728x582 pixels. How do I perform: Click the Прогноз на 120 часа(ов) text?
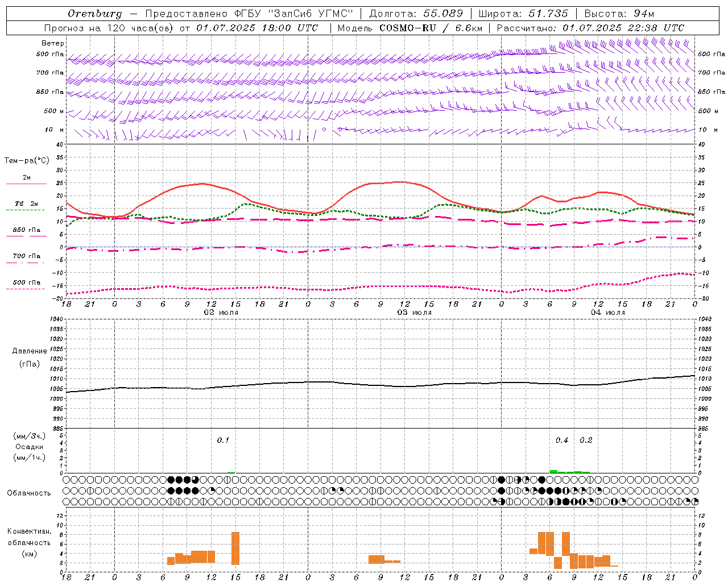click(110, 28)
